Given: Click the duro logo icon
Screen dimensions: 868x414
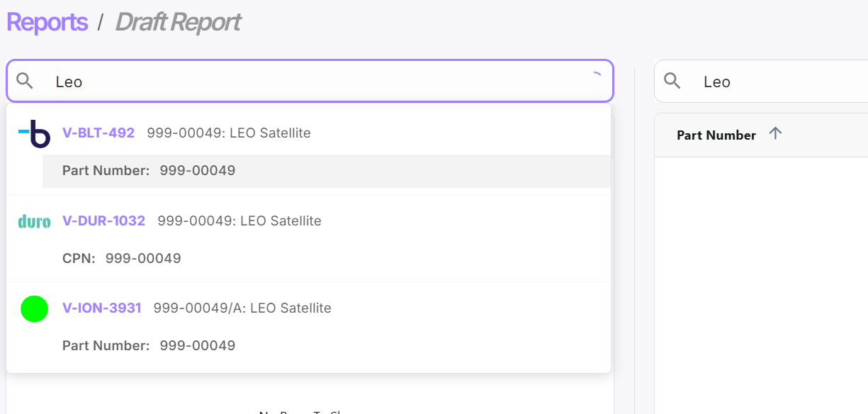Looking at the screenshot, I should click(x=34, y=221).
